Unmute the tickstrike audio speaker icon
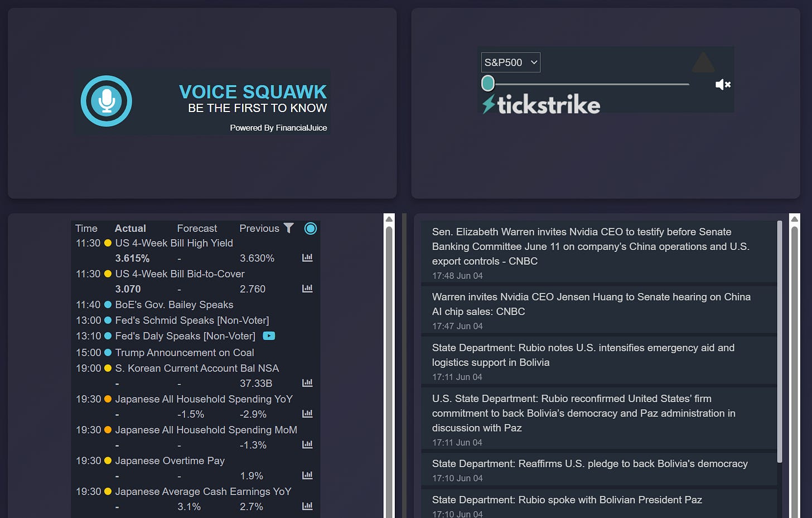812x518 pixels. pyautogui.click(x=723, y=84)
